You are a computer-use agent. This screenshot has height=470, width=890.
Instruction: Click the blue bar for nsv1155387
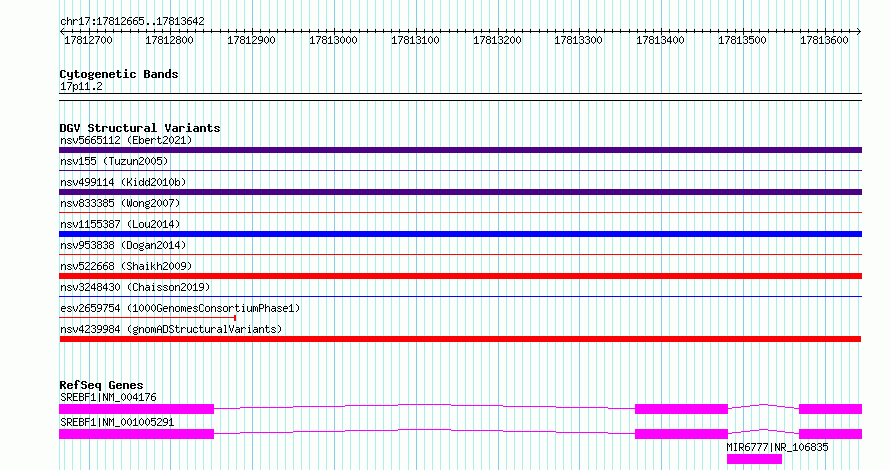pyautogui.click(x=460, y=234)
